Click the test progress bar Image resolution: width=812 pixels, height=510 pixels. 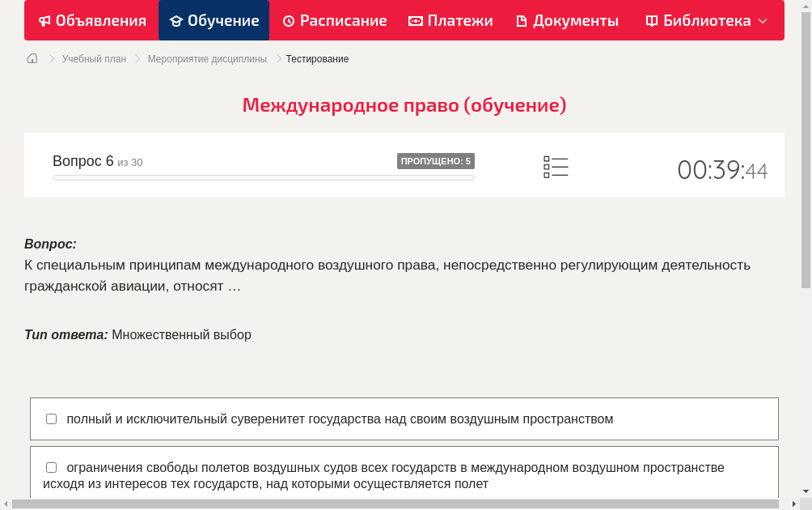263,177
